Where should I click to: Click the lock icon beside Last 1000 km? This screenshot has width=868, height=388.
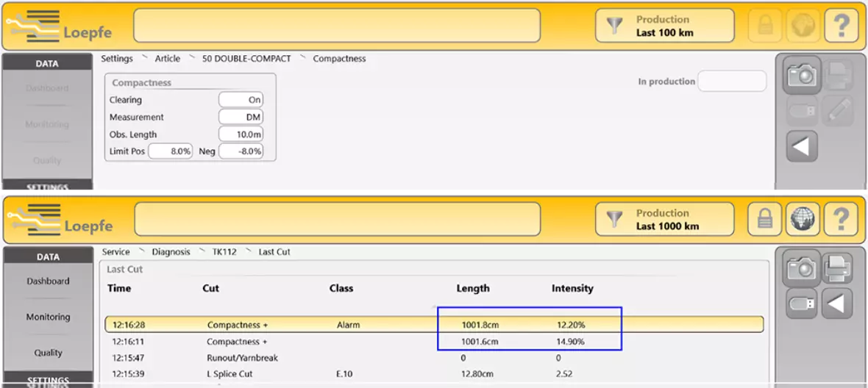pyautogui.click(x=765, y=219)
